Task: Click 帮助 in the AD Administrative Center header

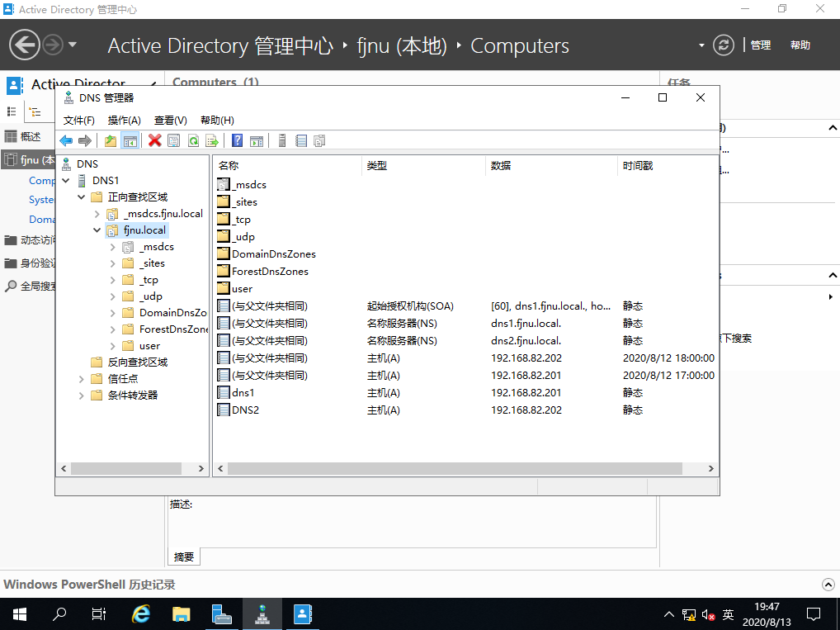Action: click(x=800, y=45)
